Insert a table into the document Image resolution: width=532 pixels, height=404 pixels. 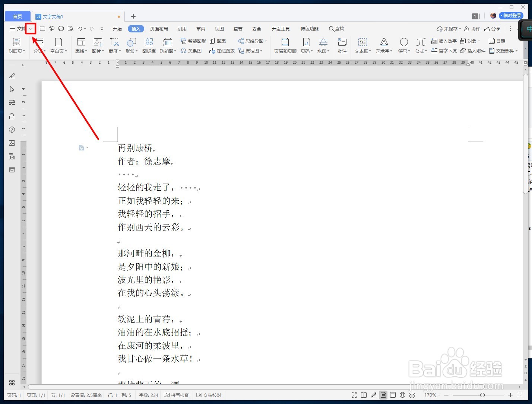click(x=80, y=45)
